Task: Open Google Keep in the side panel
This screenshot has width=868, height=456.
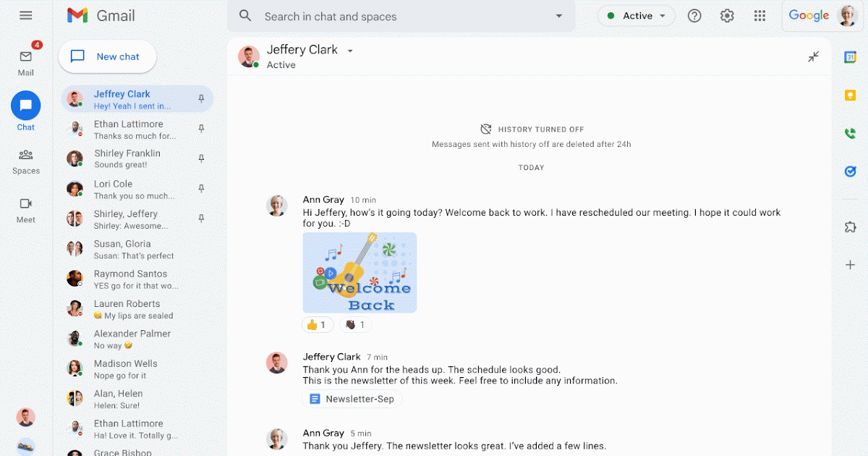Action: coord(849,95)
